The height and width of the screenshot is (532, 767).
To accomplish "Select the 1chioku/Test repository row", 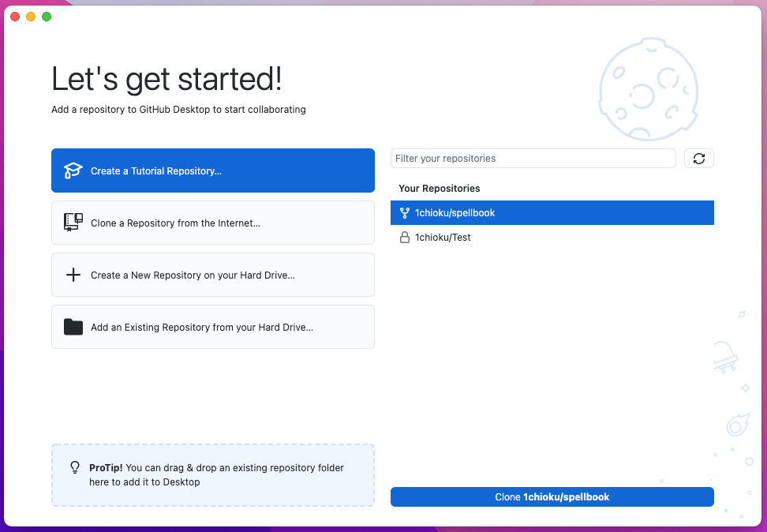I will pyautogui.click(x=552, y=238).
